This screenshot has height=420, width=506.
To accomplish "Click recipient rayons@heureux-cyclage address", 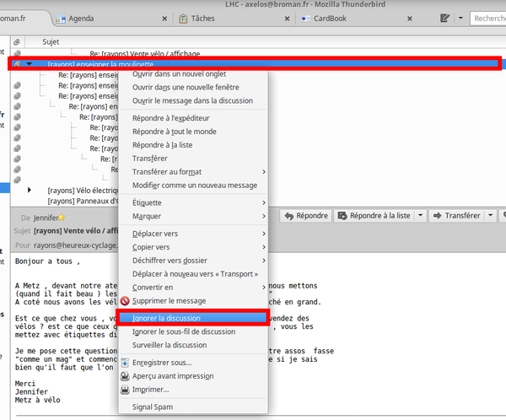I will click(76, 245).
